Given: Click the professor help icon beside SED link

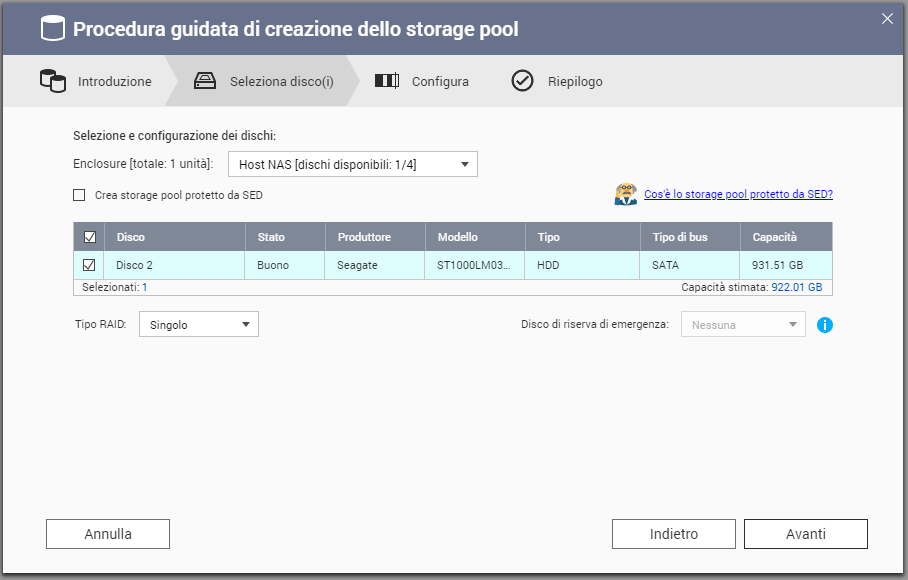Looking at the screenshot, I should click(x=626, y=195).
